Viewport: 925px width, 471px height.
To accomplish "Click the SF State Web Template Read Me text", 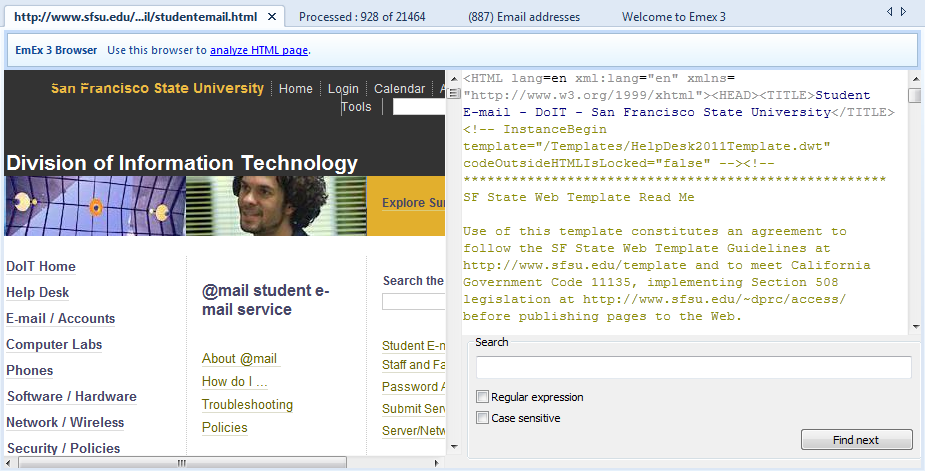I will click(x=579, y=197).
